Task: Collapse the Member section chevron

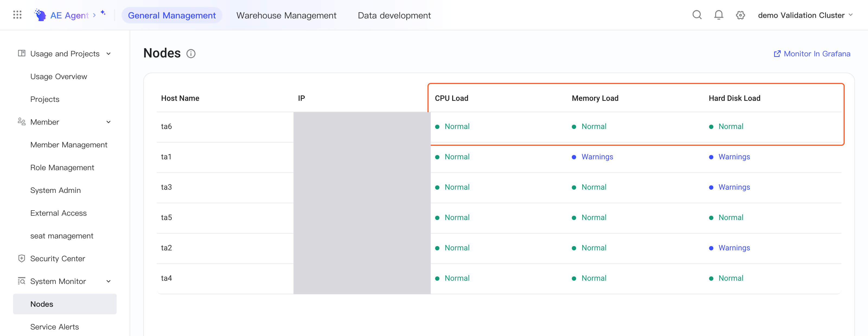Action: [x=108, y=122]
